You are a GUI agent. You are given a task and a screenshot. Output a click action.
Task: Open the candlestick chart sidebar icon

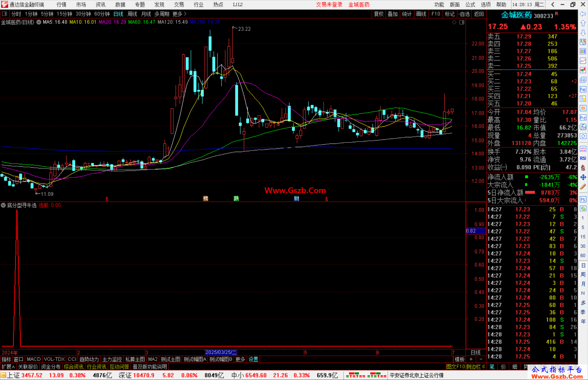583,70
